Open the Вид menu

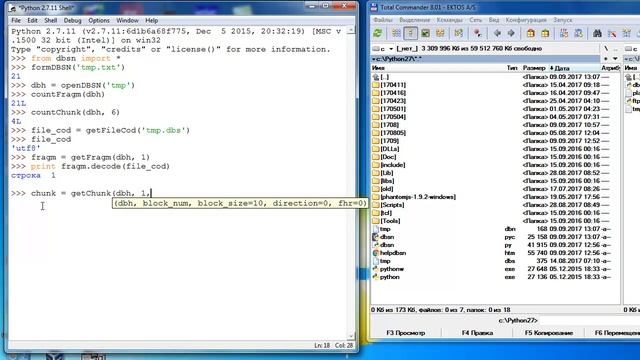point(494,20)
